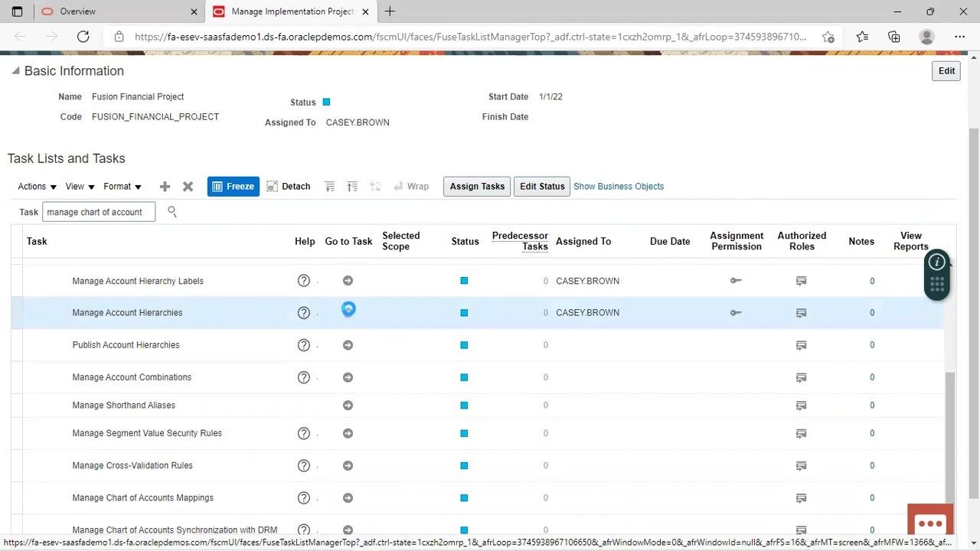View authorized roles for Publish Account Hierarchies
This screenshot has height=551, width=980.
[801, 345]
